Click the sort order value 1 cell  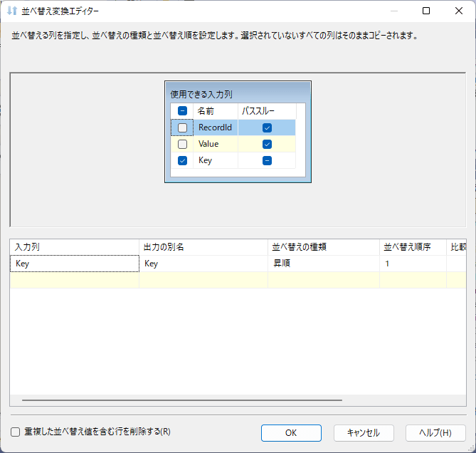413,264
